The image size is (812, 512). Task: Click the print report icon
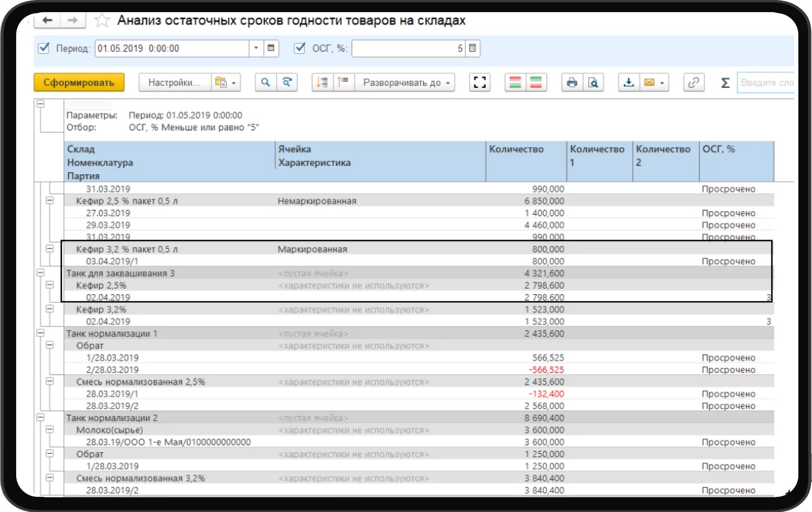click(572, 82)
